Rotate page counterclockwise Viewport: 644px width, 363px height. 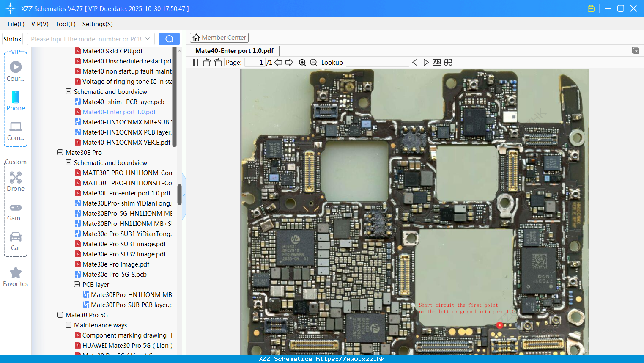click(x=206, y=62)
